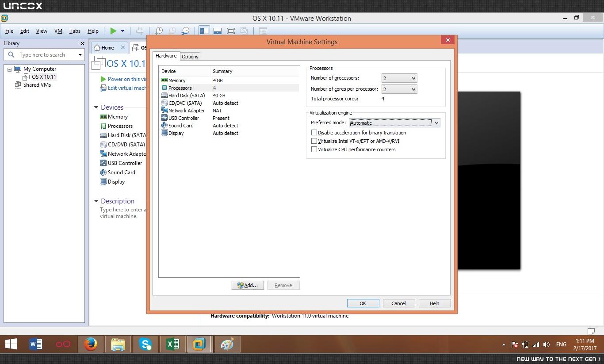Click the Power on this virtual machine link
Screen dimensions: 604x364
point(127,79)
